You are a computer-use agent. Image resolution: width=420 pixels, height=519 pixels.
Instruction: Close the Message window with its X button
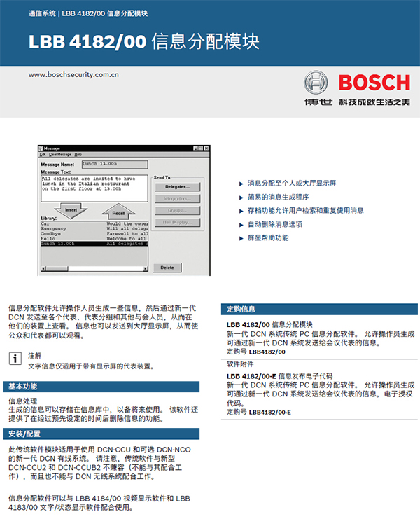tap(206, 148)
